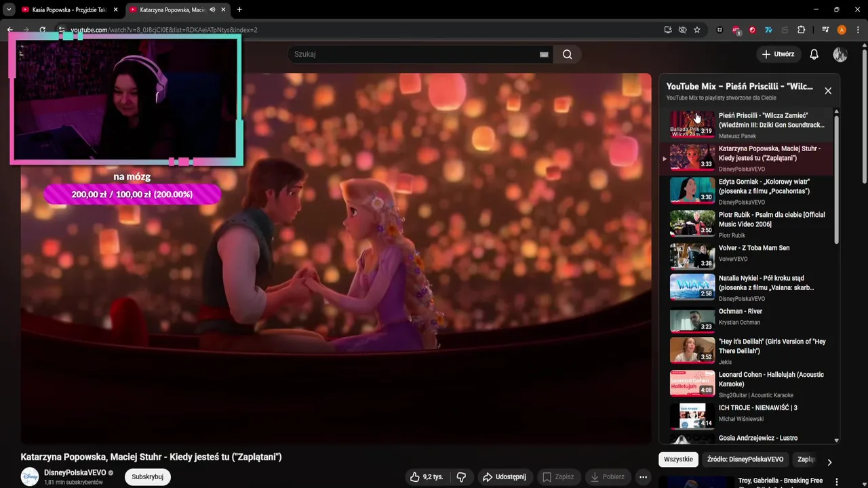This screenshot has height=488, width=868.
Task: Like the video with 9,2 tys.
Action: 426,477
